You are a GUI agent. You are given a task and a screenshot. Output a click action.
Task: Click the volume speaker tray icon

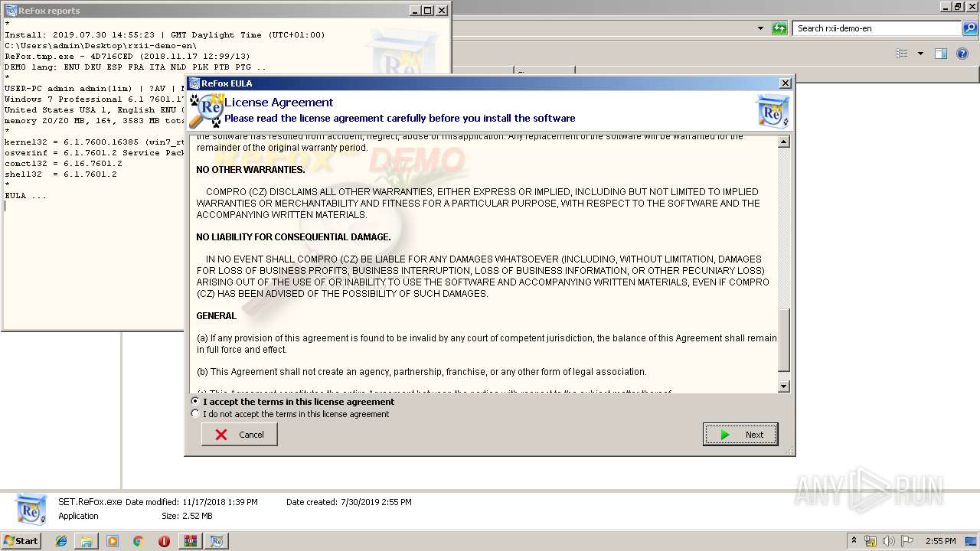click(x=889, y=541)
